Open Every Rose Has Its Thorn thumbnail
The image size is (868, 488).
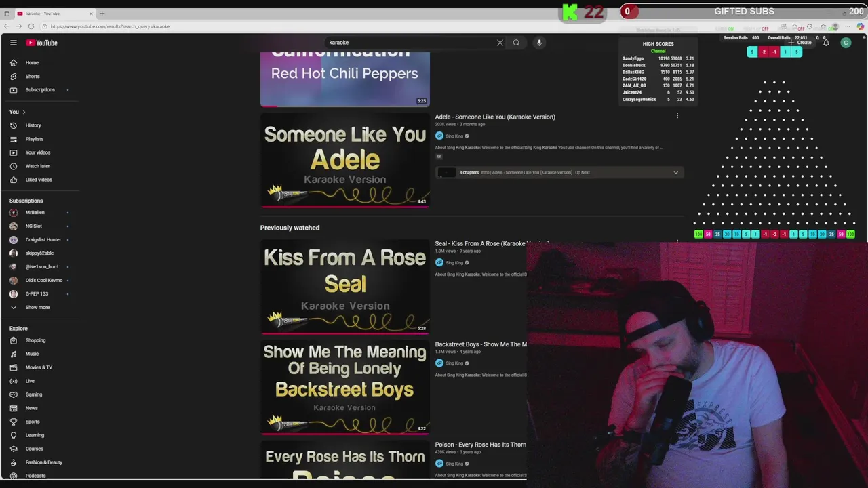pyautogui.click(x=344, y=460)
